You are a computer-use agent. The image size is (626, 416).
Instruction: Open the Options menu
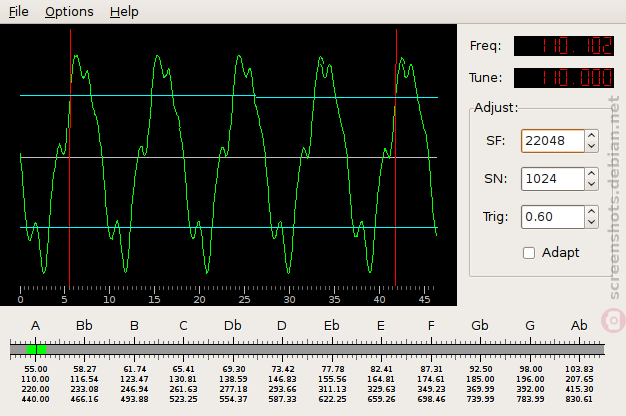click(69, 12)
